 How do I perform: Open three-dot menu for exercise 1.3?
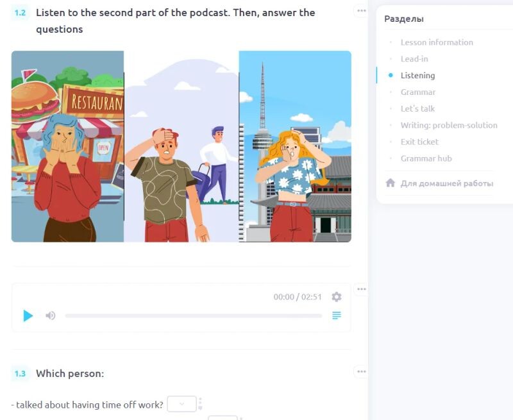[362, 372]
